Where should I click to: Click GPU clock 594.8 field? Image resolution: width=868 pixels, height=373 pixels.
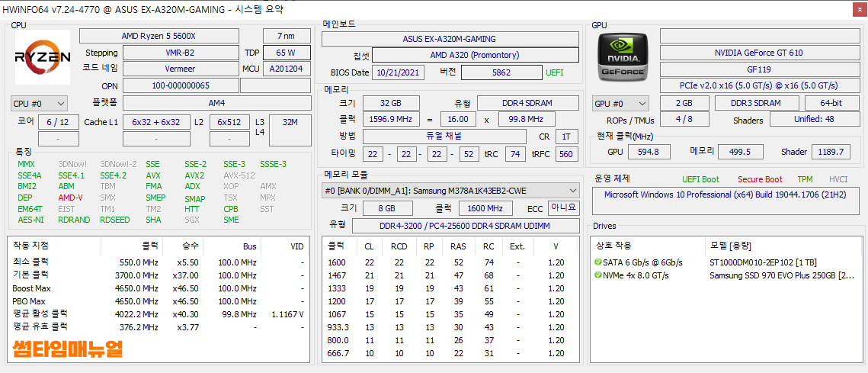(649, 152)
